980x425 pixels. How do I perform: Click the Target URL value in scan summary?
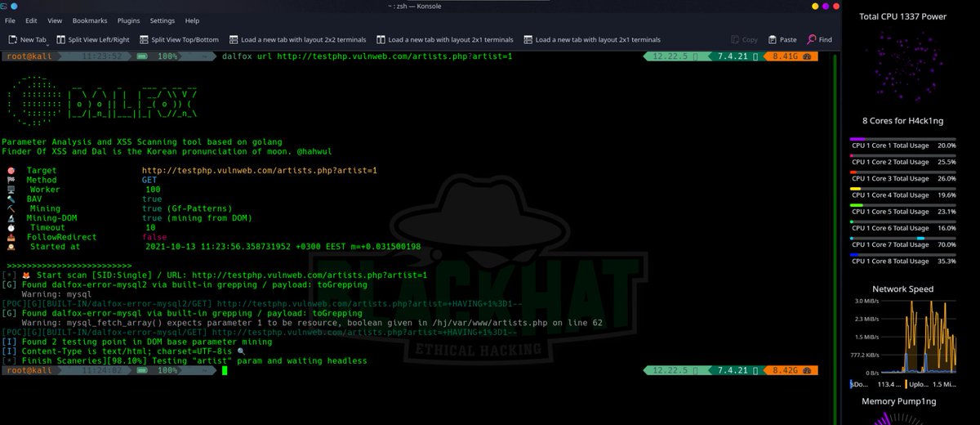coord(260,170)
